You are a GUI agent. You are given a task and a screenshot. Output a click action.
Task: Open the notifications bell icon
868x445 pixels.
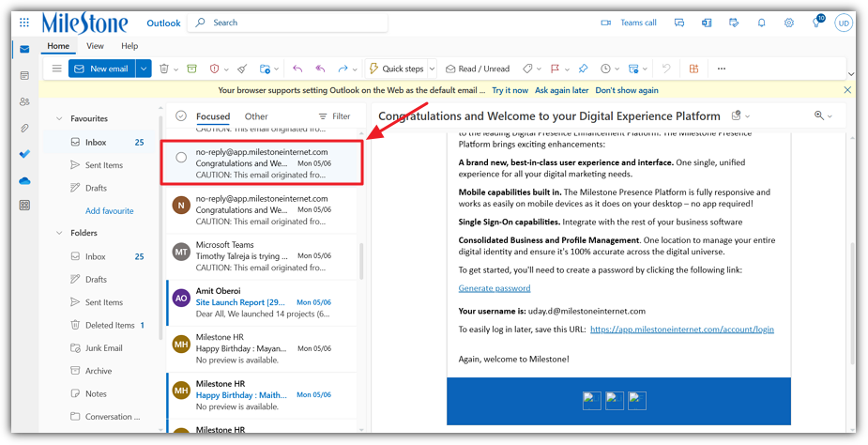click(762, 23)
